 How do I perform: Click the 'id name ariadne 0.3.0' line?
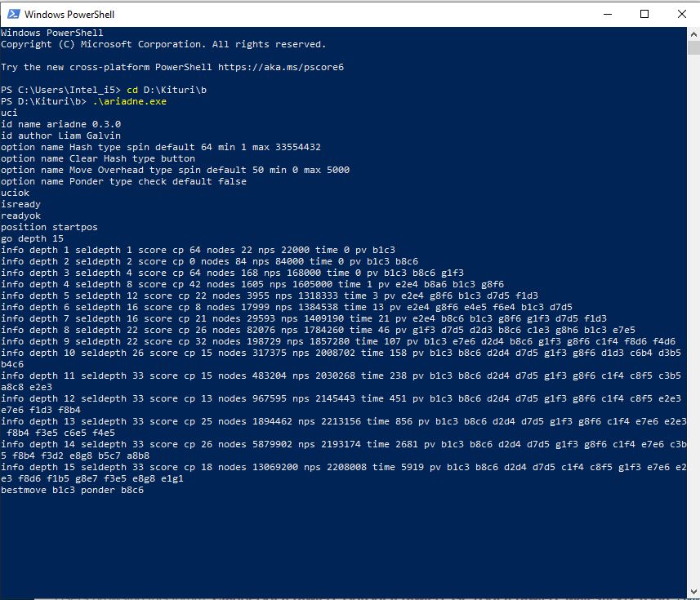click(60, 124)
